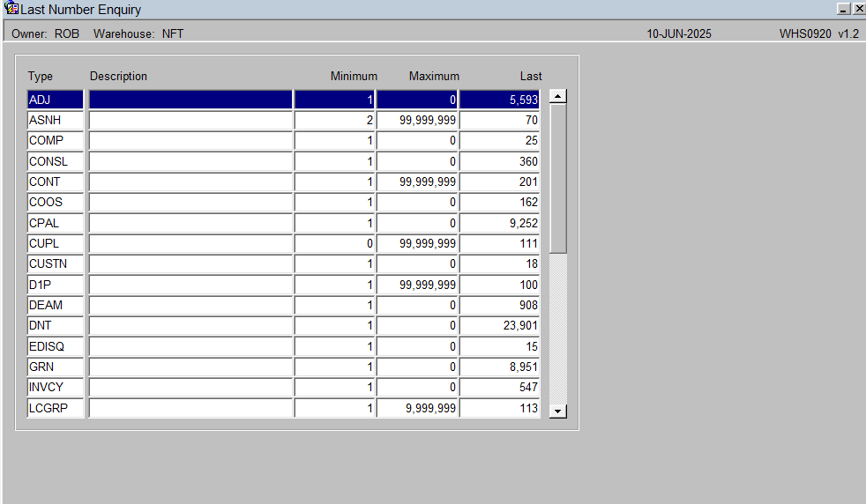Select the D1P type cell
866x504 pixels.
click(56, 285)
